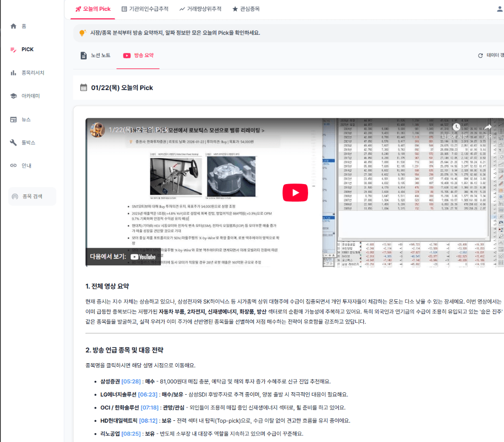The width and height of the screenshot is (504, 442).
Task: Click stock name 리노공업
Action: [x=110, y=434]
